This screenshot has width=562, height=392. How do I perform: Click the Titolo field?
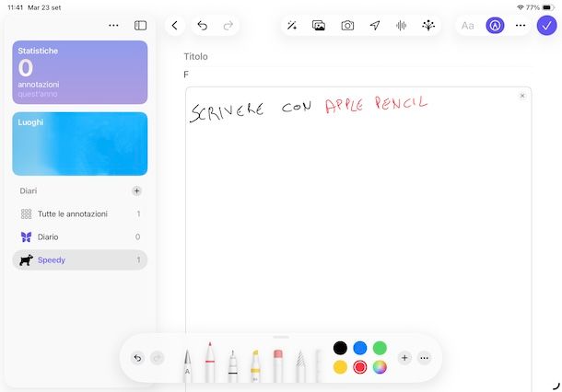click(357, 56)
